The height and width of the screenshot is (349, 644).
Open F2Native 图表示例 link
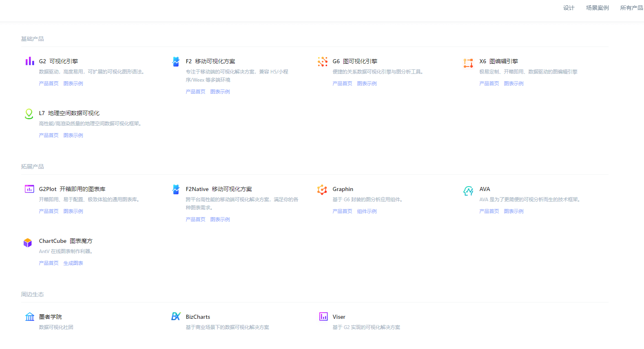(x=220, y=219)
